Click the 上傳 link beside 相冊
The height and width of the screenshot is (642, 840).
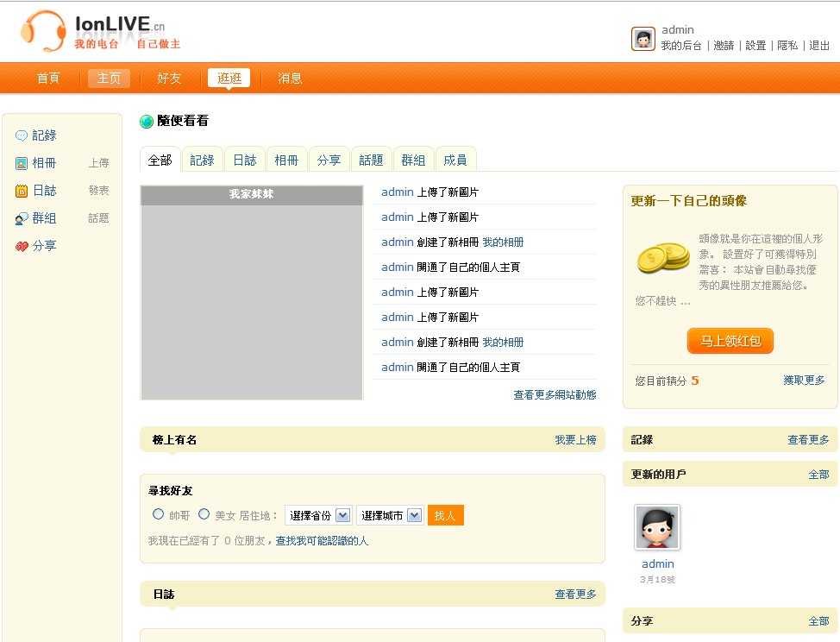98,163
